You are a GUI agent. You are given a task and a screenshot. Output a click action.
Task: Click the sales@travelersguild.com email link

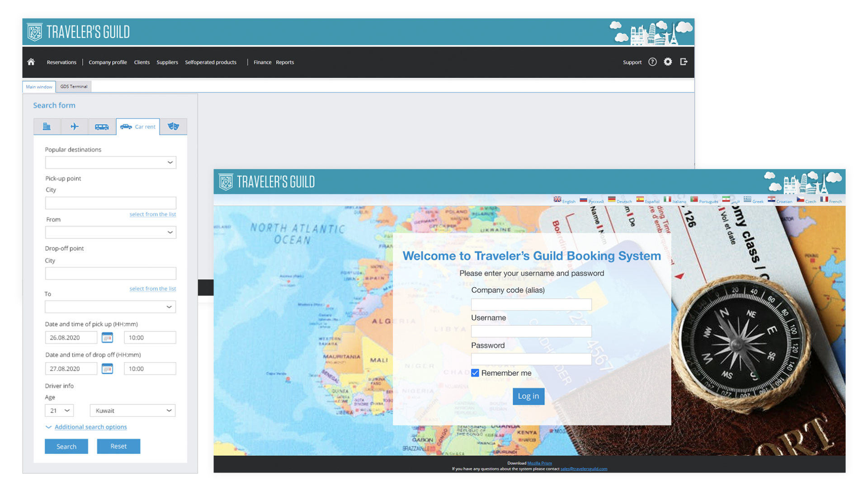coord(584,469)
